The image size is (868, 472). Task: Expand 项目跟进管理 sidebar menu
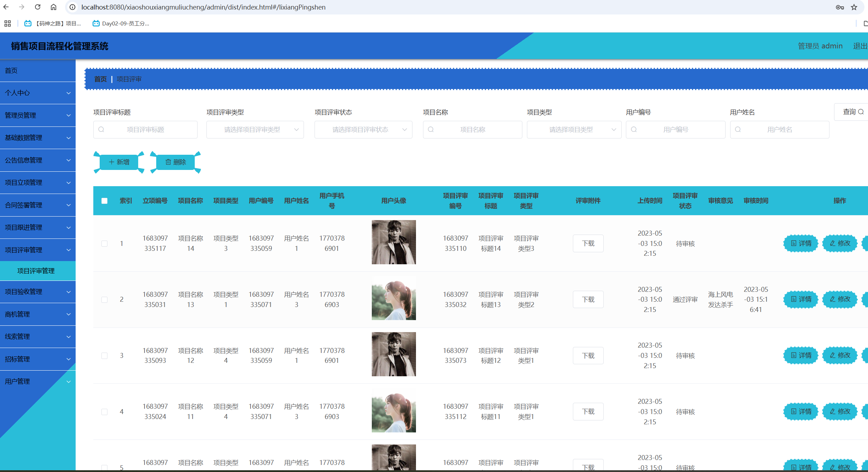tap(38, 228)
